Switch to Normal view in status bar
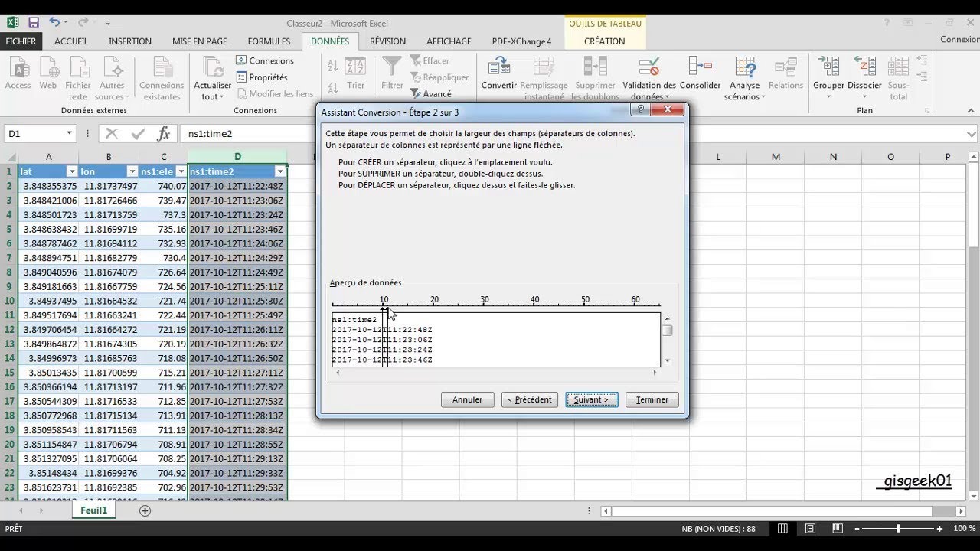Viewport: 980px width, 551px height. 782,528
